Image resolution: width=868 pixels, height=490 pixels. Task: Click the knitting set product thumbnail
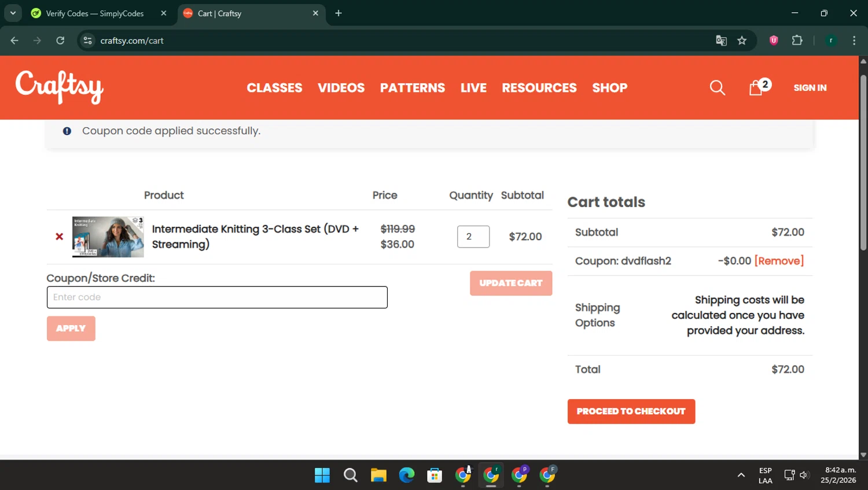click(x=108, y=237)
